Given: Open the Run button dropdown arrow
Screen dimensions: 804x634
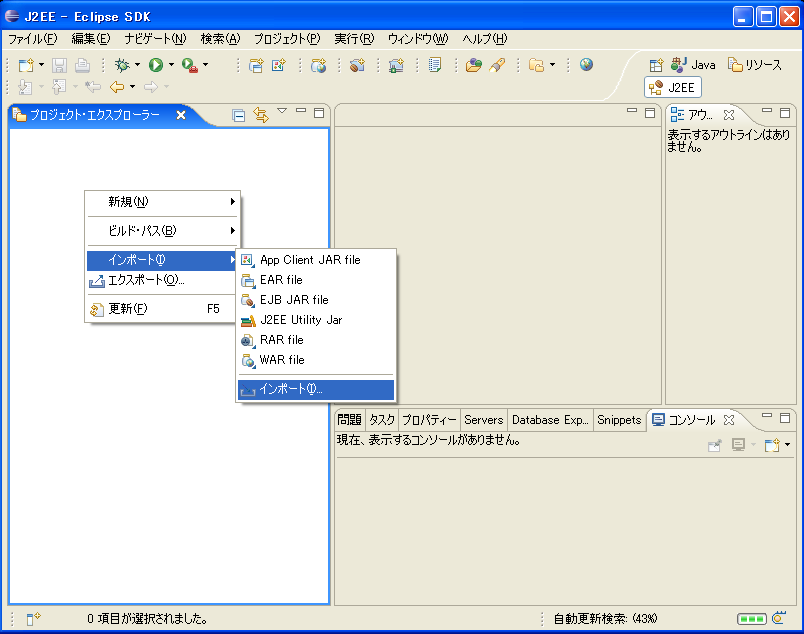Looking at the screenshot, I should click(171, 65).
